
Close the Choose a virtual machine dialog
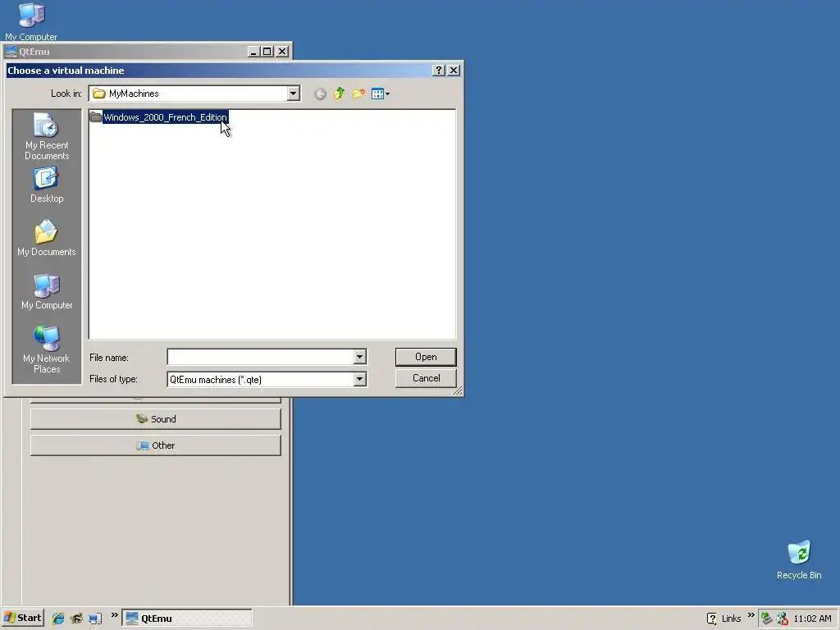(x=453, y=71)
